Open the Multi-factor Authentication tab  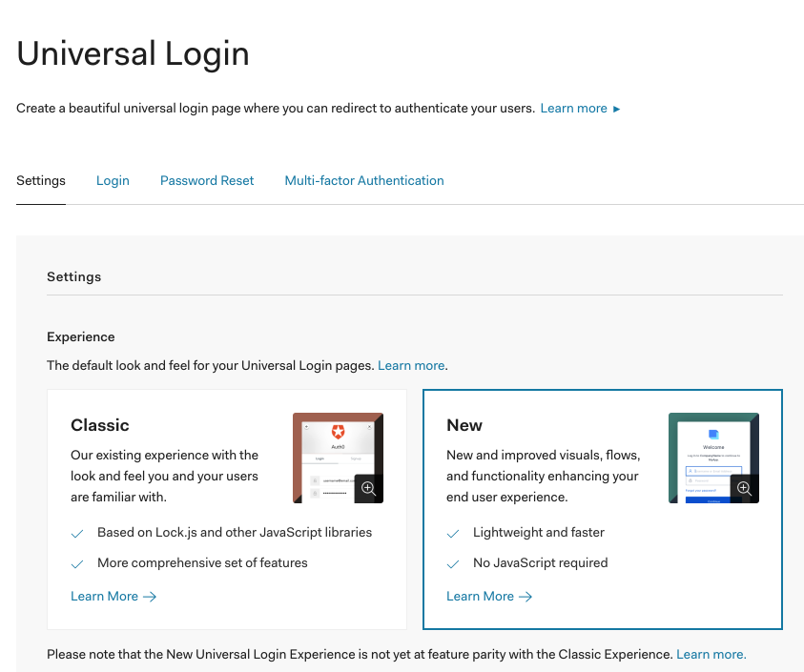coord(364,180)
